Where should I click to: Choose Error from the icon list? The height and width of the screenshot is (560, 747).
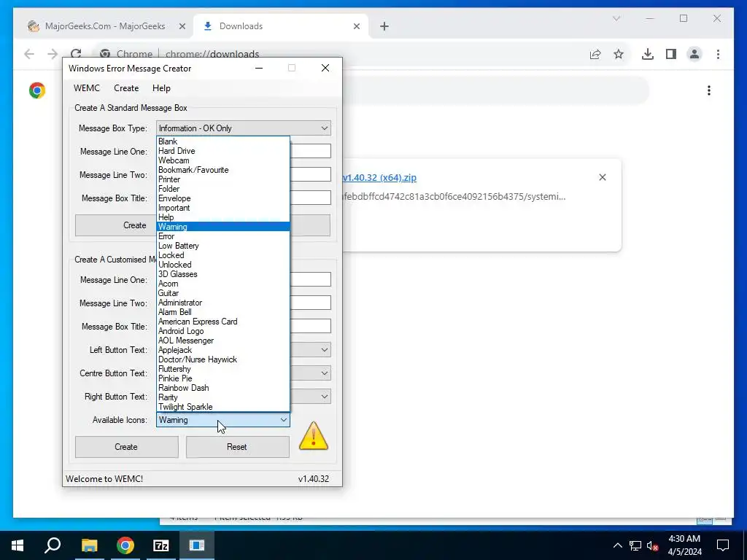coord(223,236)
